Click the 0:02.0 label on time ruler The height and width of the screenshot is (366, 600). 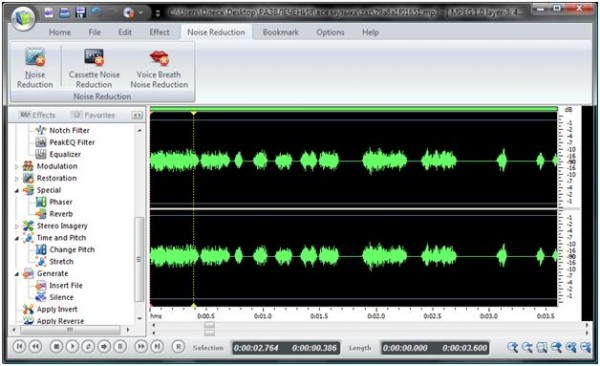pos(376,316)
